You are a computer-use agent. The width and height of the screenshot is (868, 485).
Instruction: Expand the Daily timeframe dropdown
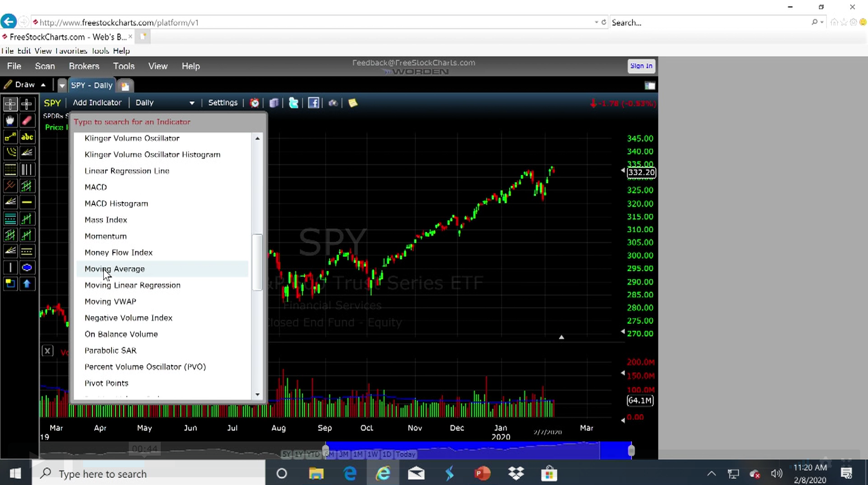click(191, 103)
